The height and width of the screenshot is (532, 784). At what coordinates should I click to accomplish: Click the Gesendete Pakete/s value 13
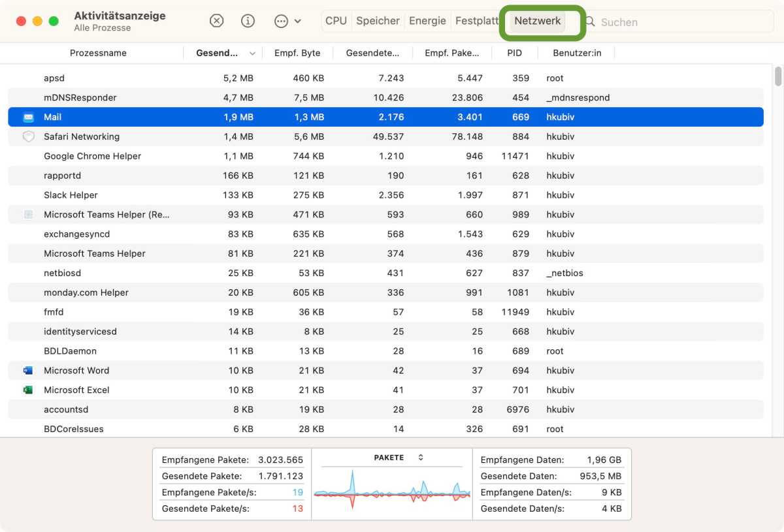pos(297,509)
